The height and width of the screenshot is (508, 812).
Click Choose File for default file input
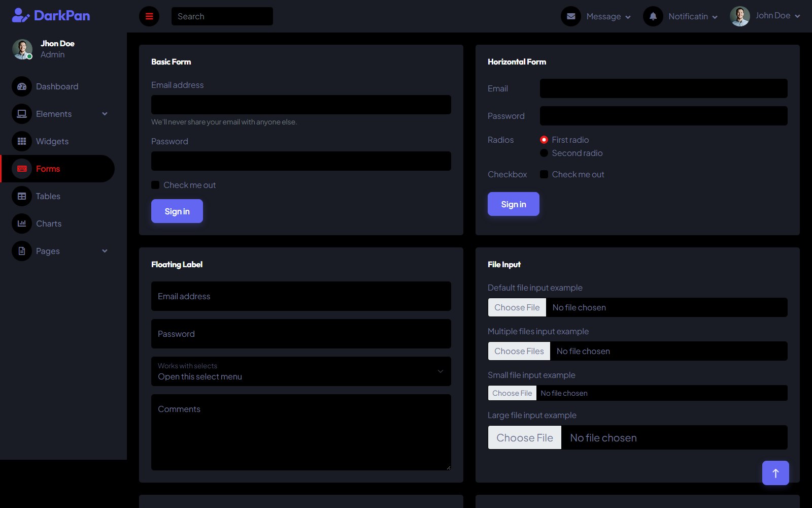pos(517,307)
